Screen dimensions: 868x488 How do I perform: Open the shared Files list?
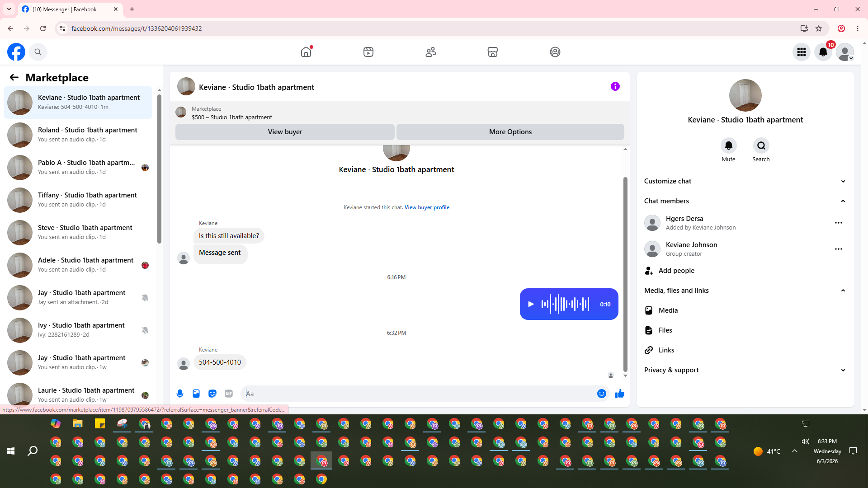pyautogui.click(x=745, y=330)
